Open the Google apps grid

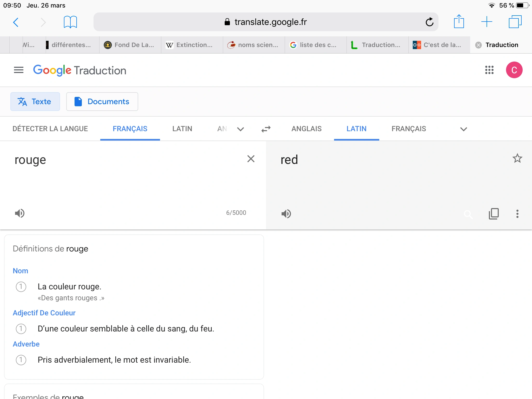pyautogui.click(x=489, y=70)
